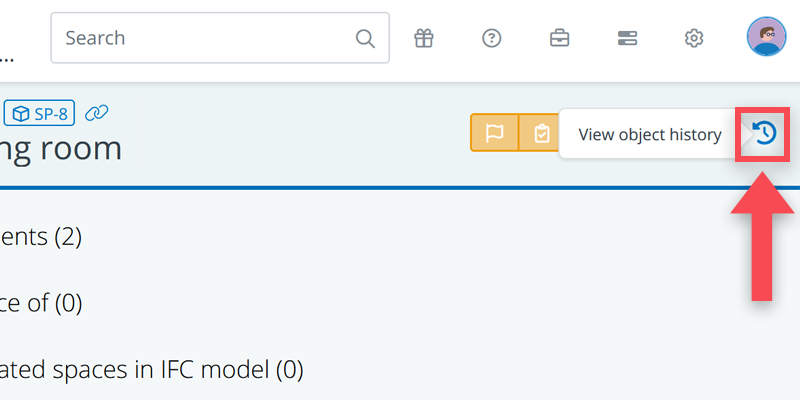Click the orange clipboard checkmark button

coord(541,134)
